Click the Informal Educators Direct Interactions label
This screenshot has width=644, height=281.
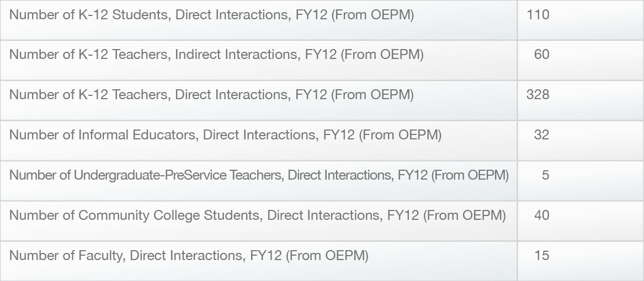(225, 135)
